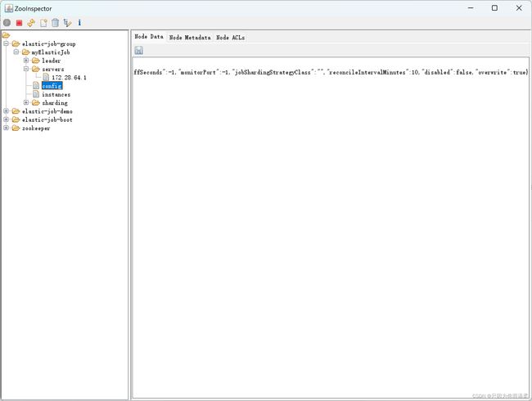Close the ZooInspector window
The width and height of the screenshot is (532, 401).
point(519,8)
